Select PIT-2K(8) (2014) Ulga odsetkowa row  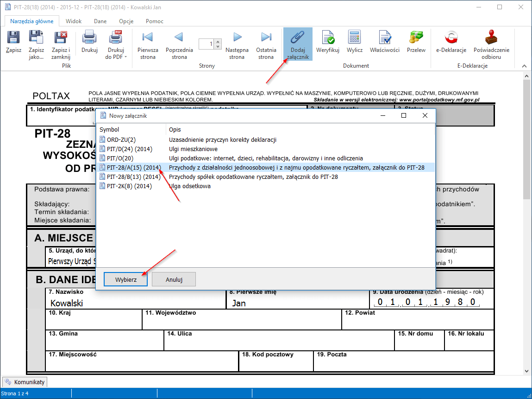[x=129, y=186]
